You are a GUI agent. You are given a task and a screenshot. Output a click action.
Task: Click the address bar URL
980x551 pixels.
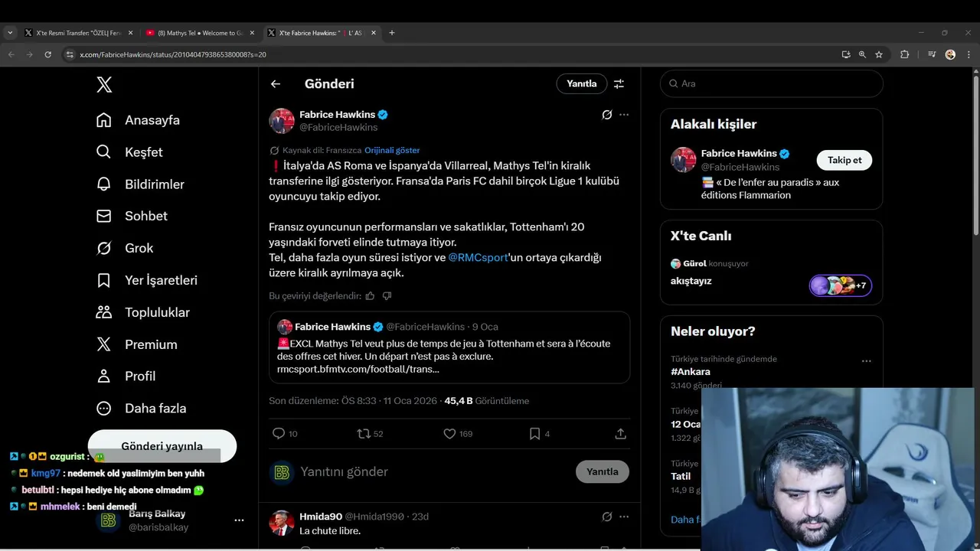coord(173,54)
